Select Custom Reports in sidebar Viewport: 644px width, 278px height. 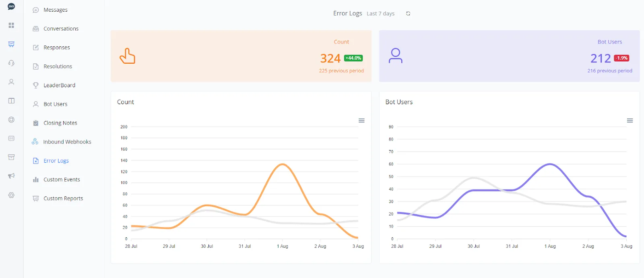63,198
